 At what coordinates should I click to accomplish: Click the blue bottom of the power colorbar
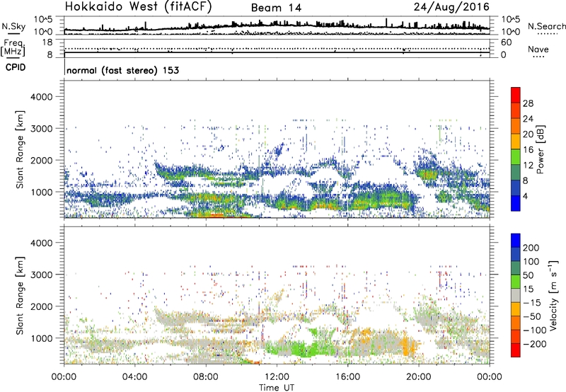[x=516, y=203]
